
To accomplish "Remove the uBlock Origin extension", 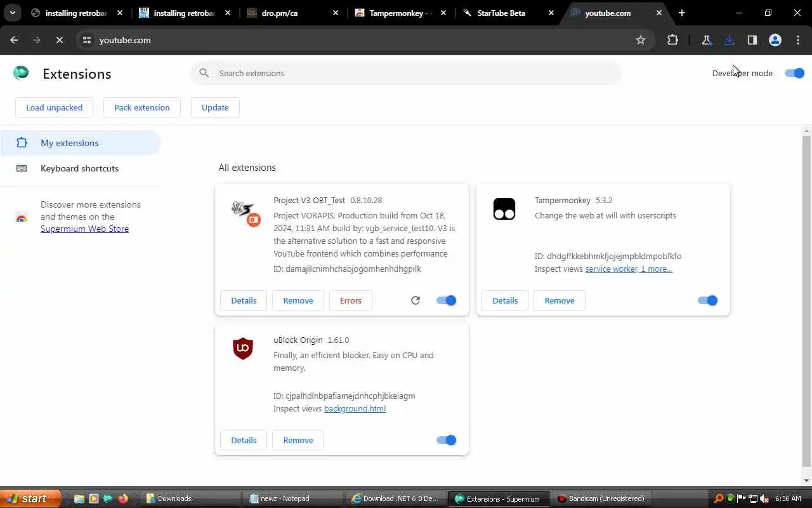I will [x=298, y=440].
